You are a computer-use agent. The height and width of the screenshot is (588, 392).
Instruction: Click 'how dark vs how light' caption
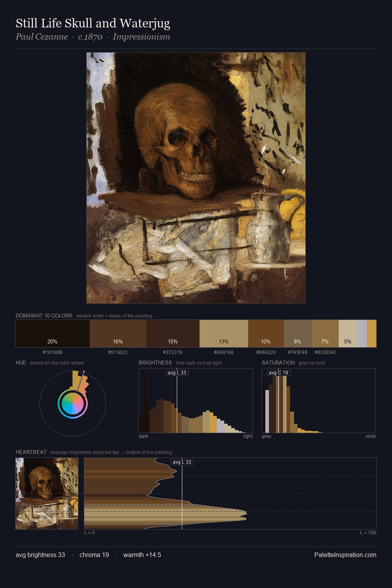pos(199,363)
